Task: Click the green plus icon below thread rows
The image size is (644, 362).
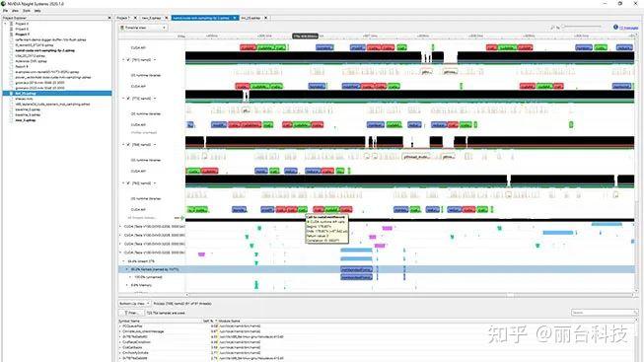Action: [x=181, y=218]
